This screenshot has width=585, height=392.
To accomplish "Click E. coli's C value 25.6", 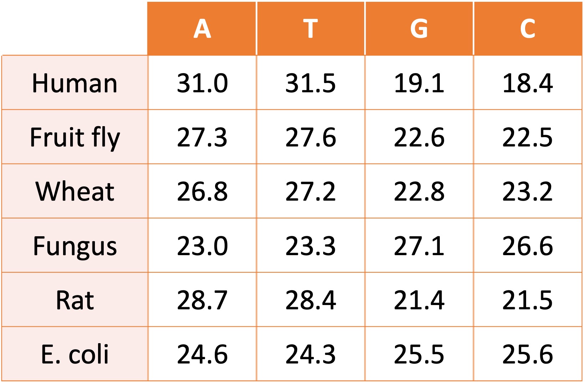I will [528, 354].
